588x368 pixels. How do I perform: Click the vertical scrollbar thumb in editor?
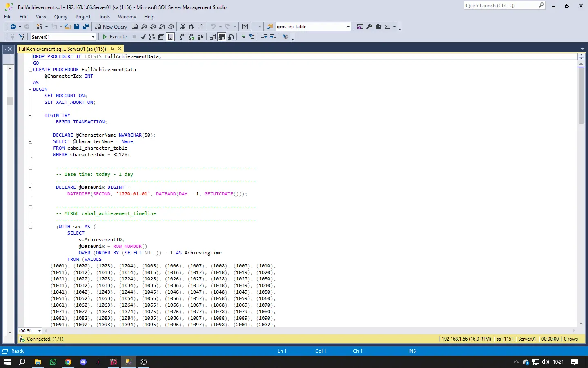581,96
